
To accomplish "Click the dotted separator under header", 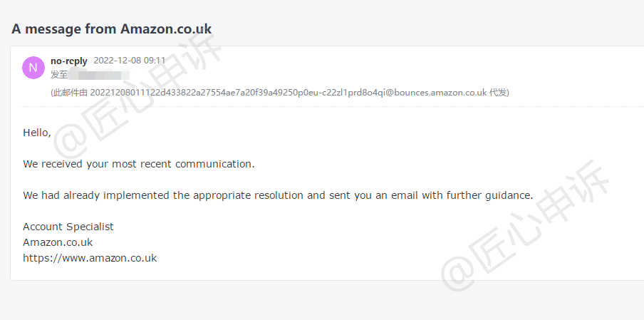I will 332,106.
